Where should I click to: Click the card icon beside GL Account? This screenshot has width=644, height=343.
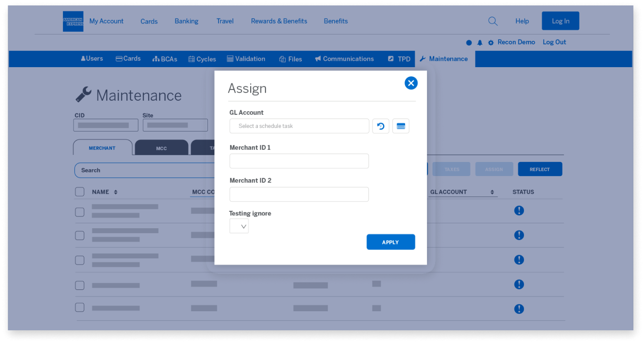(x=401, y=126)
